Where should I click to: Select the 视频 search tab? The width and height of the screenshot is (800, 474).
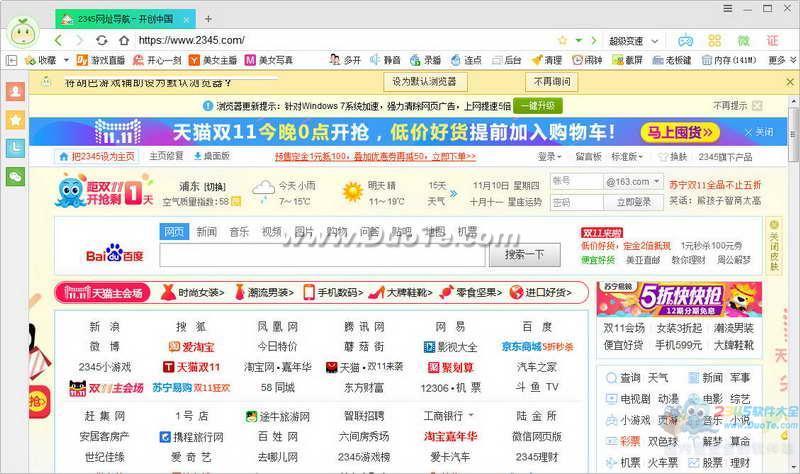point(271,232)
